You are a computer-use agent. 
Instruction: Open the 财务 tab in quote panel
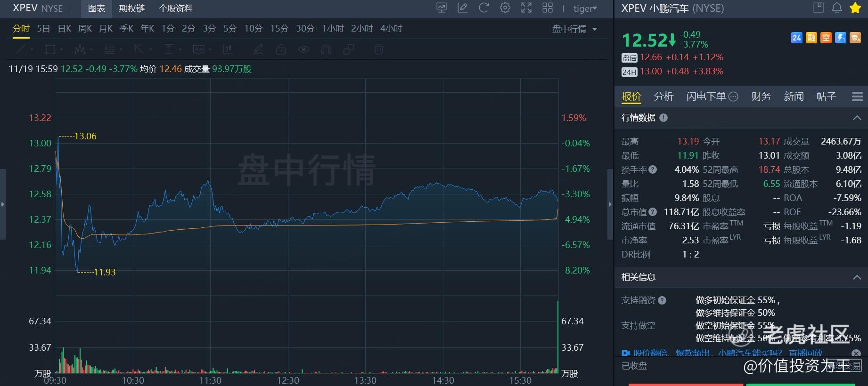761,96
